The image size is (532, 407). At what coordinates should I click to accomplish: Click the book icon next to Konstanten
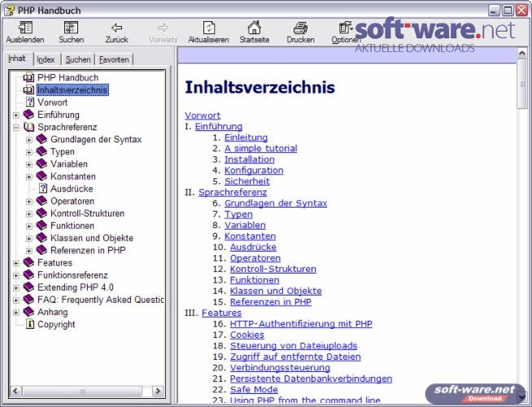tap(41, 176)
